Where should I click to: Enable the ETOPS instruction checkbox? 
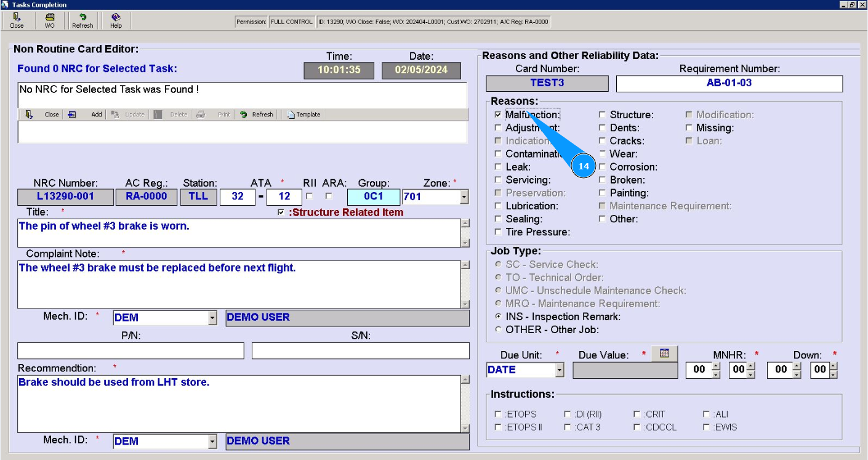499,414
